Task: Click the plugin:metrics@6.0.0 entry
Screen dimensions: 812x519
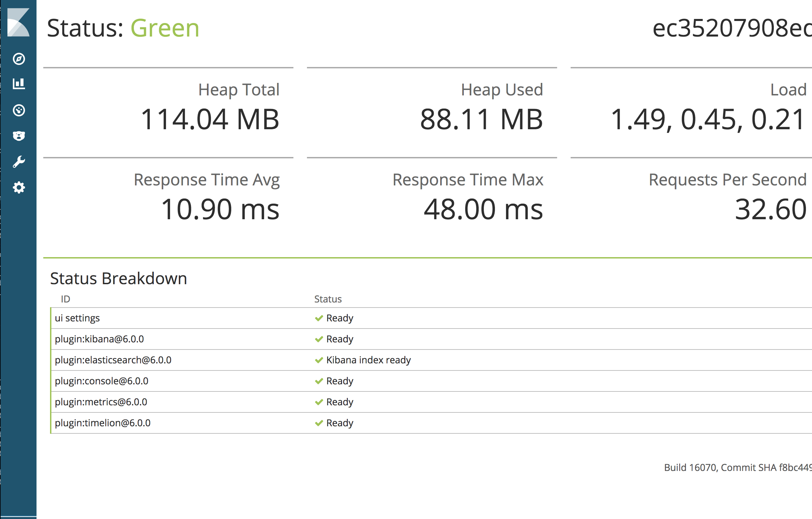Action: coord(101,402)
